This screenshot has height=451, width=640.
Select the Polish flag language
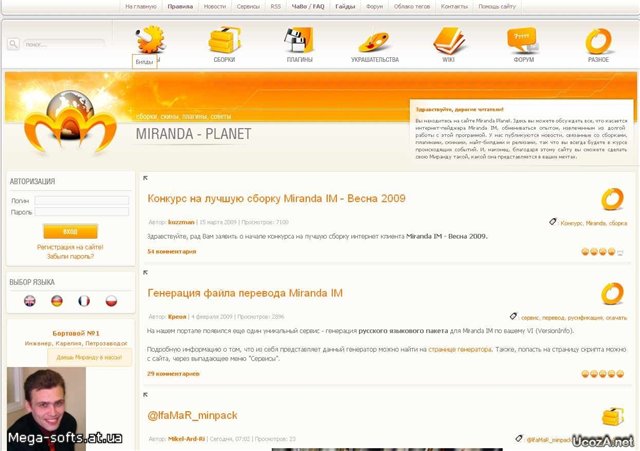(x=111, y=301)
